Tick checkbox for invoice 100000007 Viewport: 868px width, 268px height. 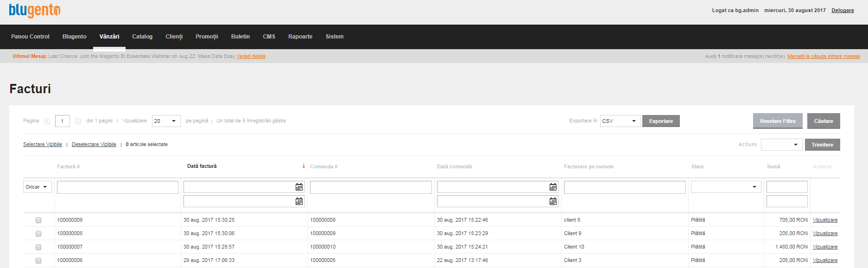tap(38, 247)
